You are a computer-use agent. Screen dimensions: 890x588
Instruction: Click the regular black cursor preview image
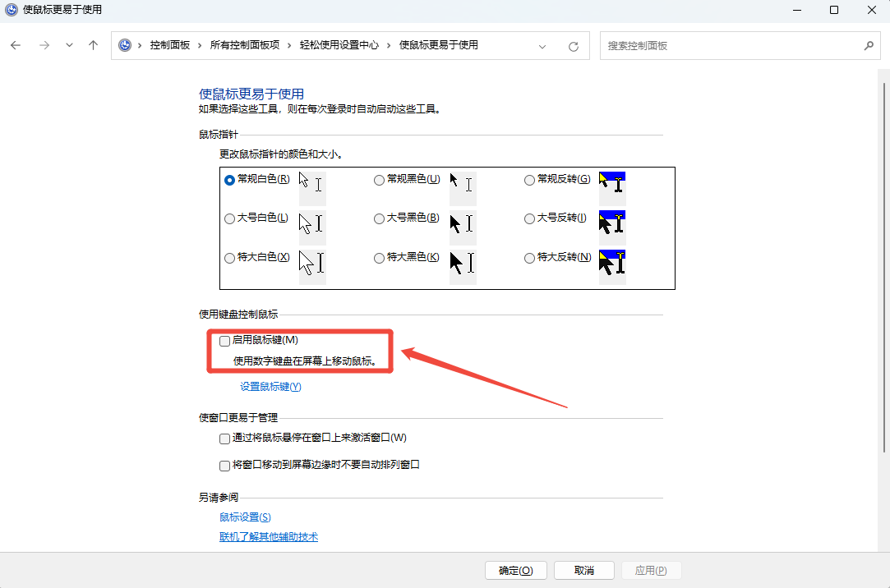pyautogui.click(x=463, y=188)
